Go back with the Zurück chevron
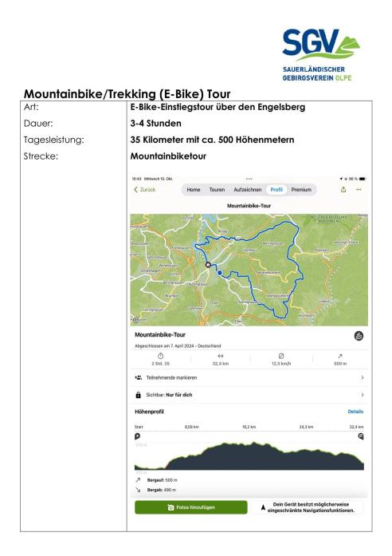 pos(136,189)
